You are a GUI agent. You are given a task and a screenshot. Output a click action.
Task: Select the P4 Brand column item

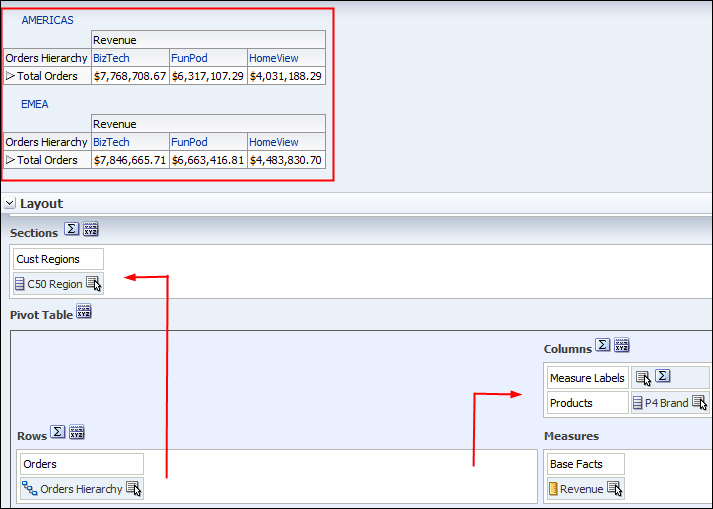click(670, 403)
